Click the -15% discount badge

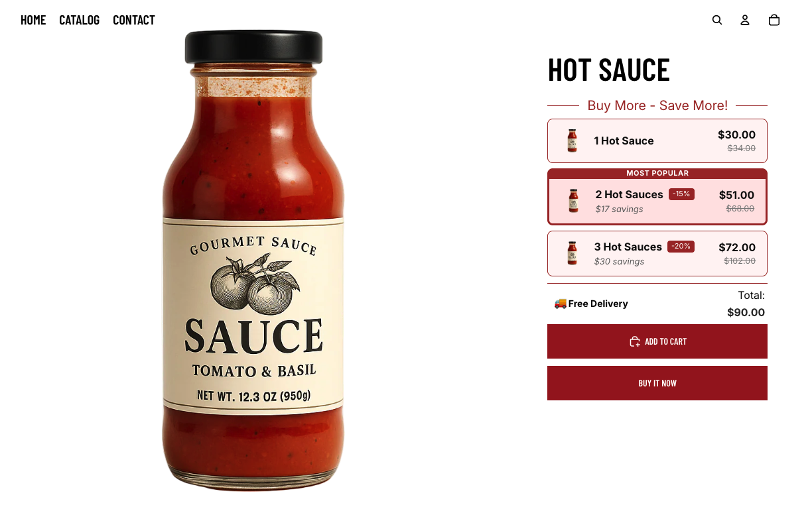click(681, 194)
